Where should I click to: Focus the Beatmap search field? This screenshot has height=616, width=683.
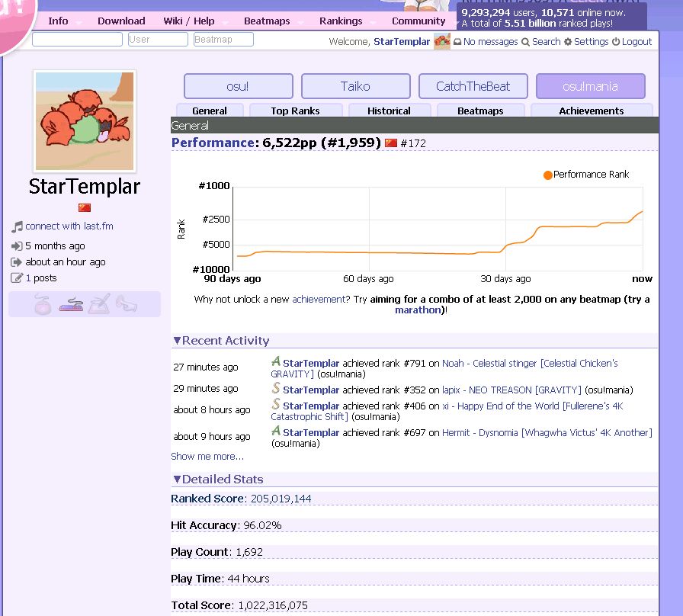pos(223,39)
